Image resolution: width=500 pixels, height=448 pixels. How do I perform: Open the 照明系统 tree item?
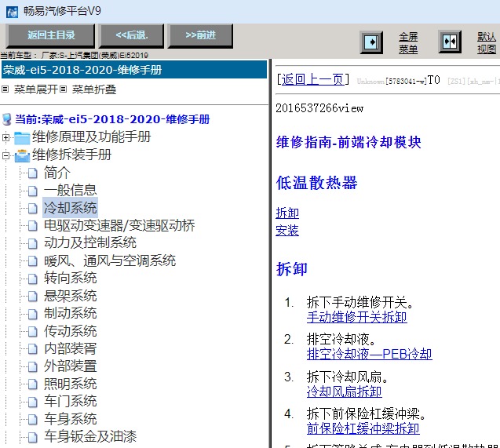pos(70,384)
